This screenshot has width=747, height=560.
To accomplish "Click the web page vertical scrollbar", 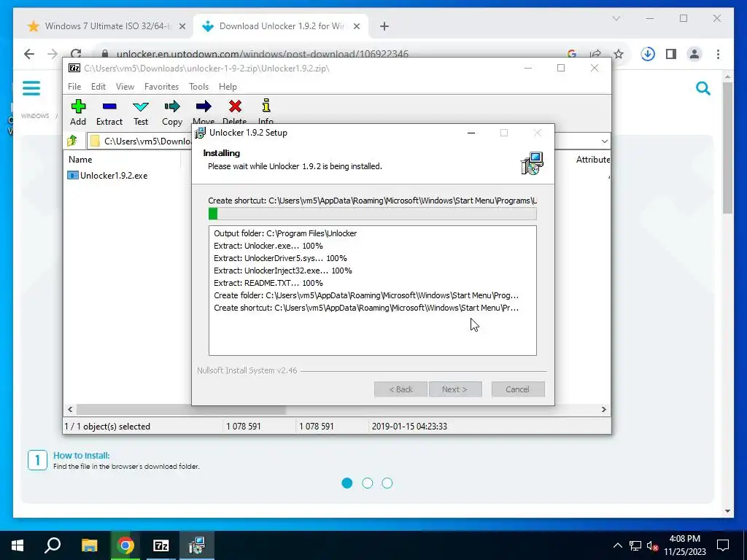I will (727, 147).
